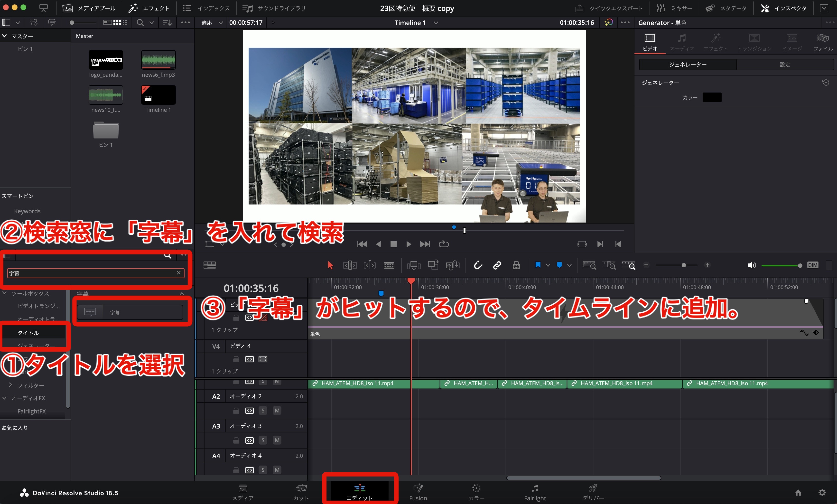The width and height of the screenshot is (837, 504).
Task: Switch to the Media page
Action: coord(243,493)
